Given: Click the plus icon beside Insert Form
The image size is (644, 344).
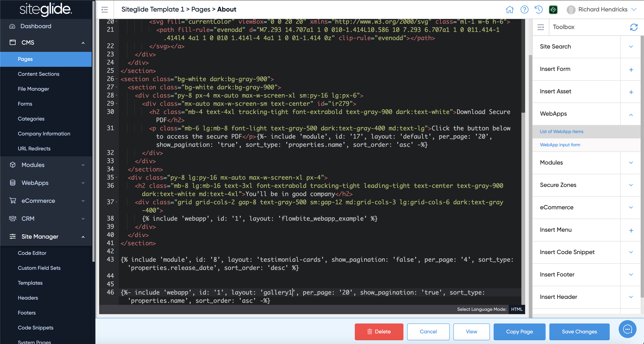Looking at the screenshot, I should 631,70.
